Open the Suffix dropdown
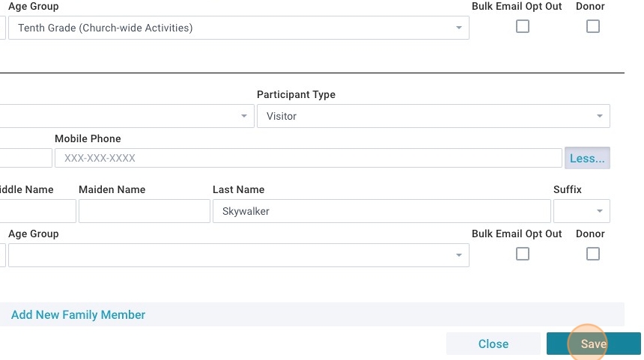Image resolution: width=644 pixels, height=360 pixels. [582, 211]
